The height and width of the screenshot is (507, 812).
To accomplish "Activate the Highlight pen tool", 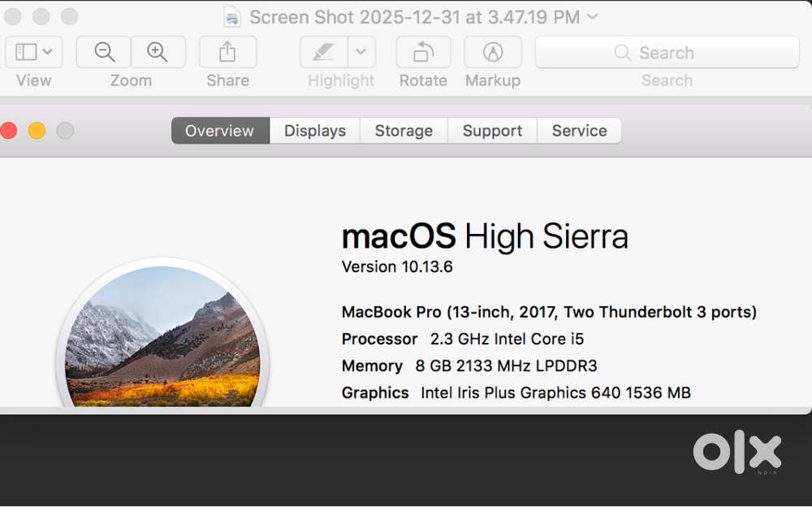I will 324,53.
